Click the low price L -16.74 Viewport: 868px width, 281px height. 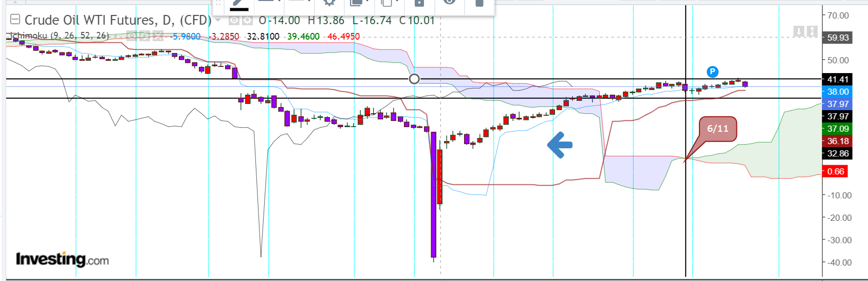(x=372, y=21)
